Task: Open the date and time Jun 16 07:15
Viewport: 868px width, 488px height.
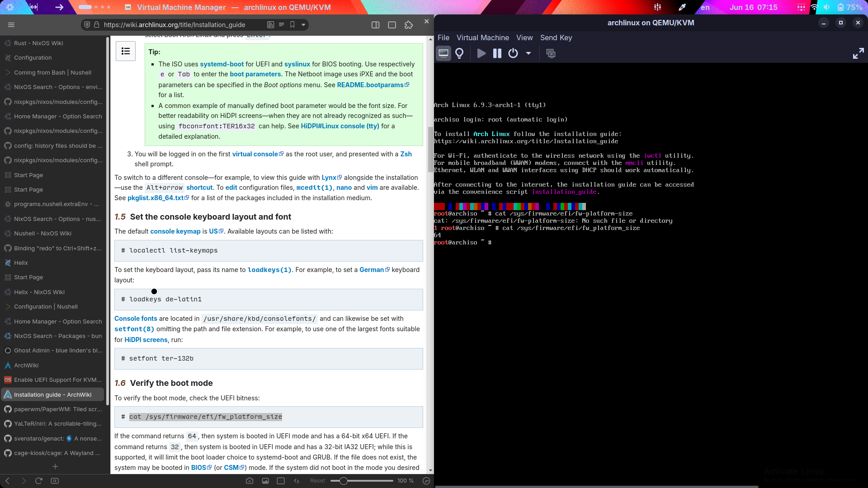Action: [753, 7]
